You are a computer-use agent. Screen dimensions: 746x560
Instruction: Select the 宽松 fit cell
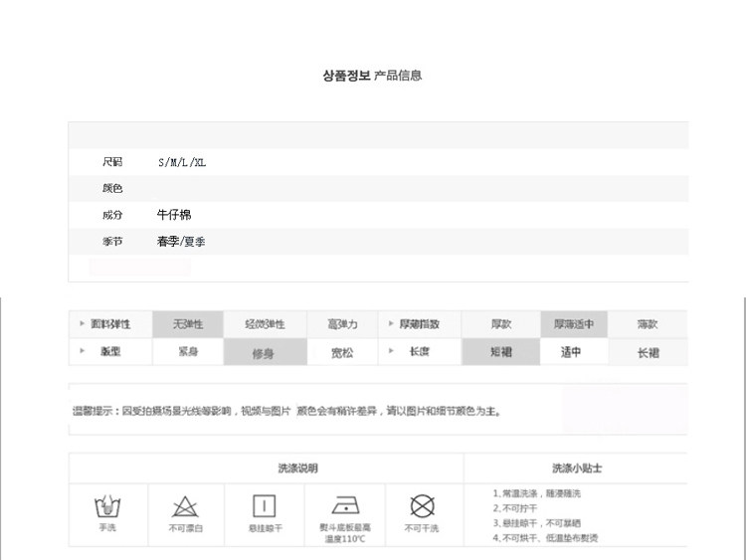coord(342,352)
